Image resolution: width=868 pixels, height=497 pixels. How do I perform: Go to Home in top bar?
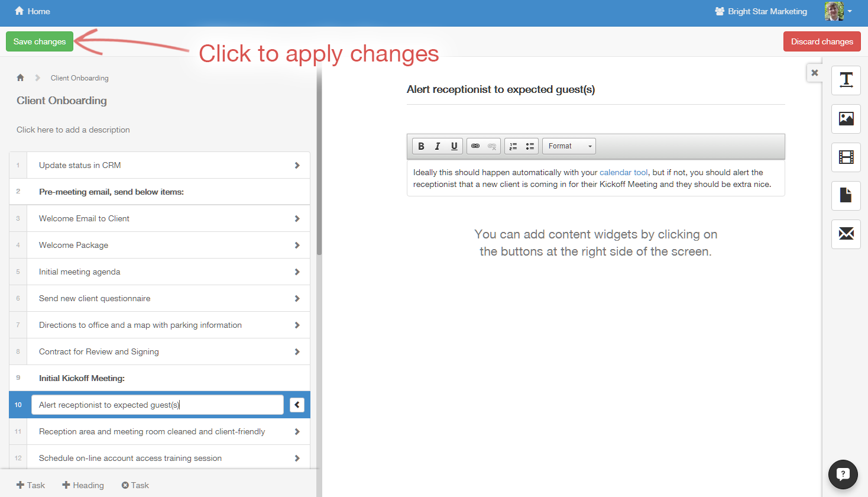pyautogui.click(x=33, y=11)
